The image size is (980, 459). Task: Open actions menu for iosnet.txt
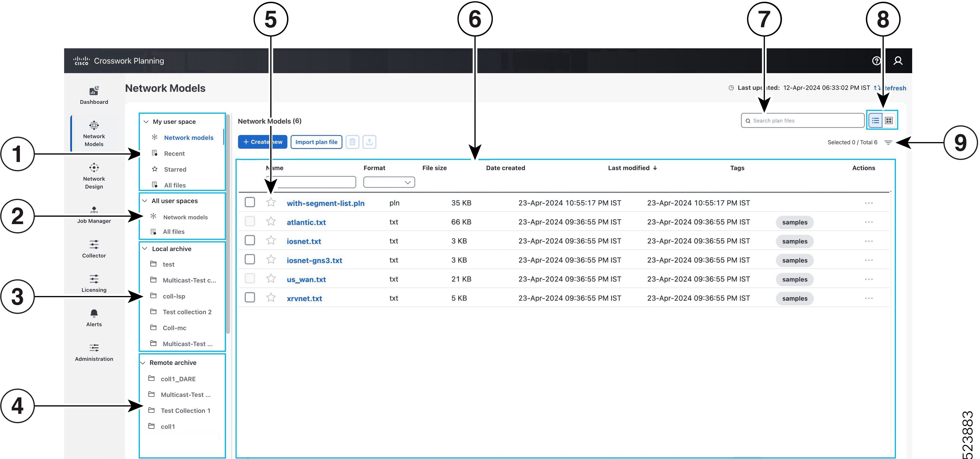coord(869,241)
